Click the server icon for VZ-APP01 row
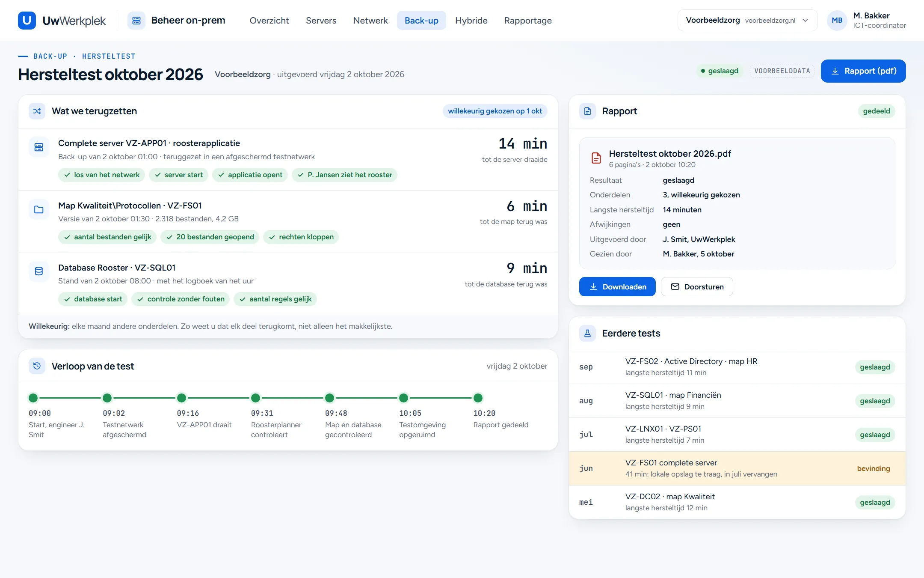The image size is (924, 578). click(39, 147)
